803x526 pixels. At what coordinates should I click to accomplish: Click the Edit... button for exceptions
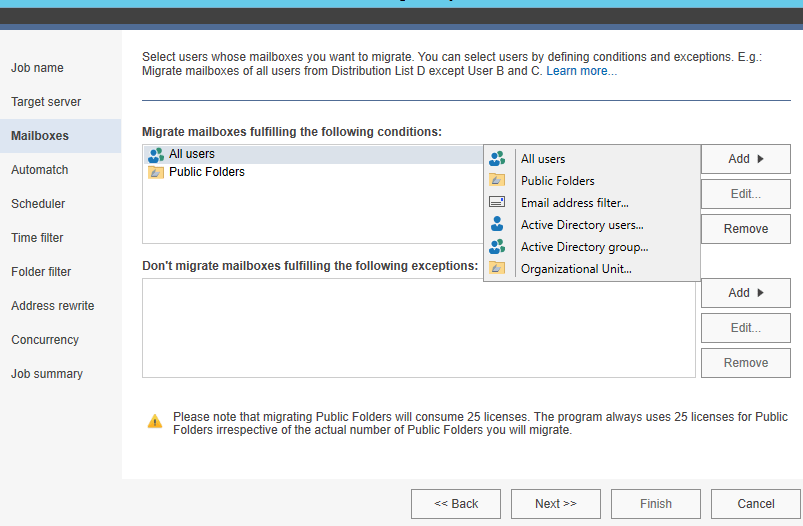coord(746,328)
